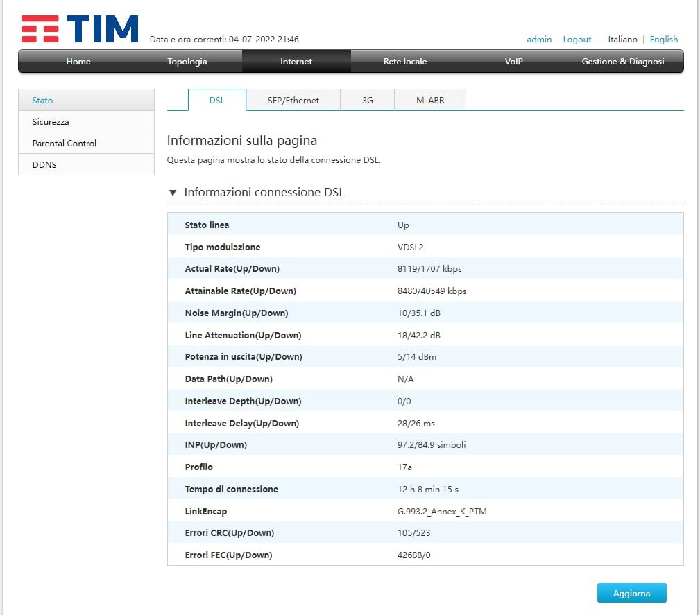Click the Logout link
Viewport: 700px width, 615px height.
click(x=577, y=40)
